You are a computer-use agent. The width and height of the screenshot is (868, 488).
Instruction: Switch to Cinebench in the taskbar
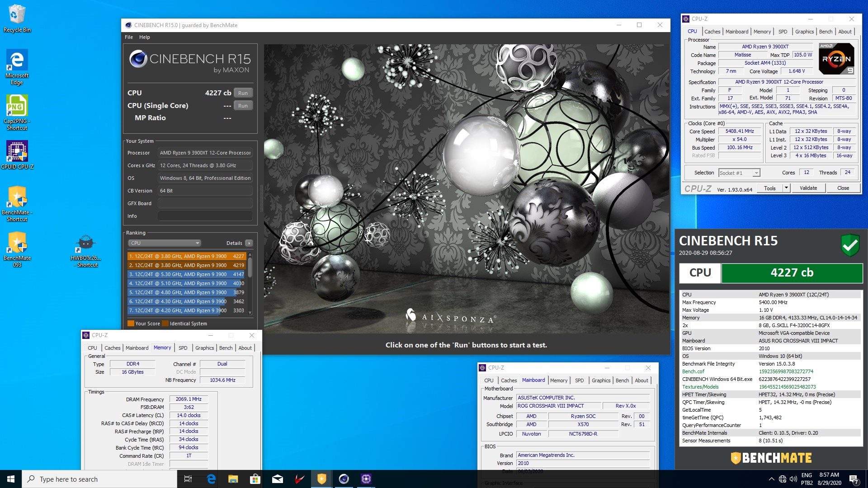pyautogui.click(x=344, y=479)
